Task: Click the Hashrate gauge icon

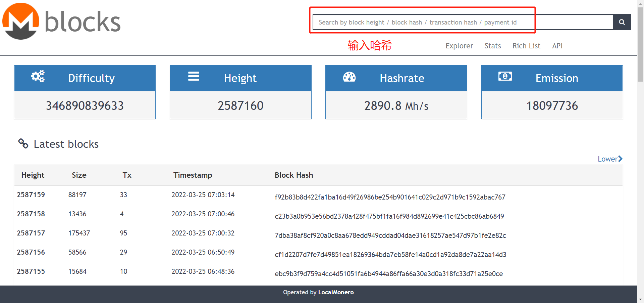Action: (x=349, y=77)
